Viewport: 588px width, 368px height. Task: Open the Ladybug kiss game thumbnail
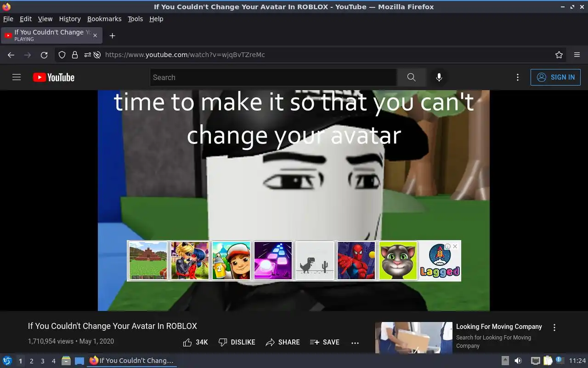tap(190, 260)
